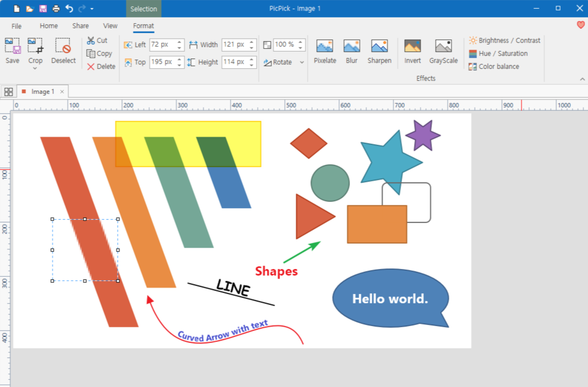Click the Sharpen effect icon

coord(379,46)
